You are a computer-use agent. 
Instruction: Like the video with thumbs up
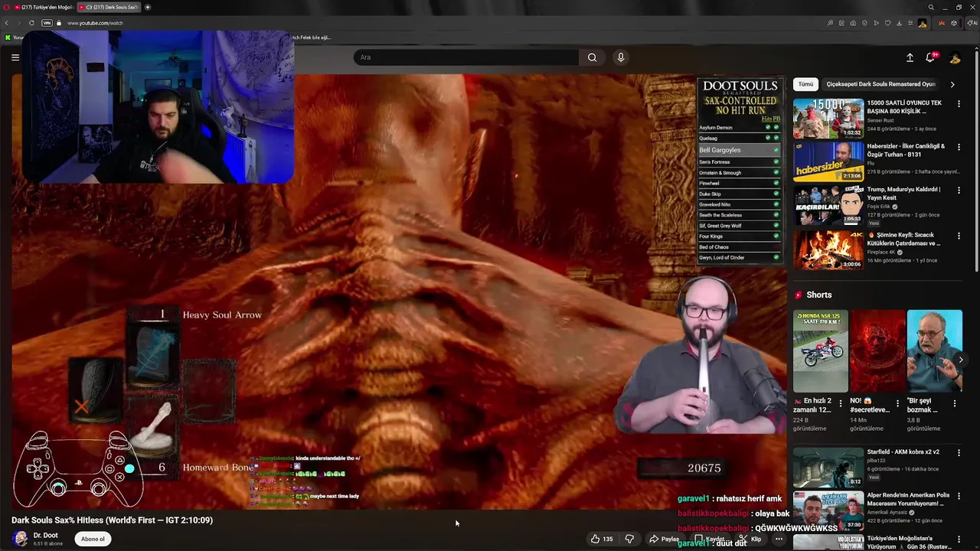pyautogui.click(x=601, y=539)
